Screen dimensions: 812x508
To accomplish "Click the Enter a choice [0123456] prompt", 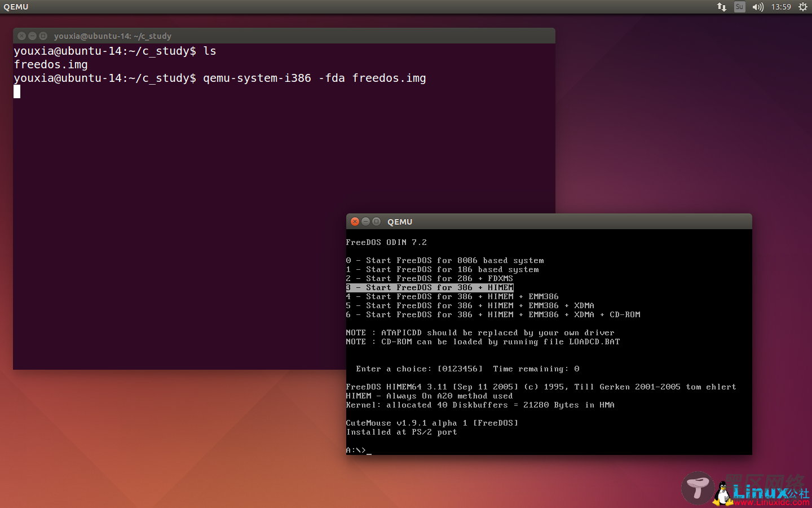I will [x=420, y=369].
